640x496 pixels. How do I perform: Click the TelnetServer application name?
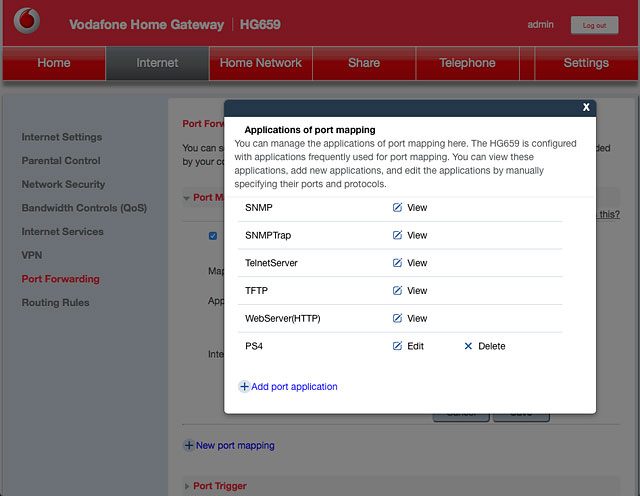(271, 263)
